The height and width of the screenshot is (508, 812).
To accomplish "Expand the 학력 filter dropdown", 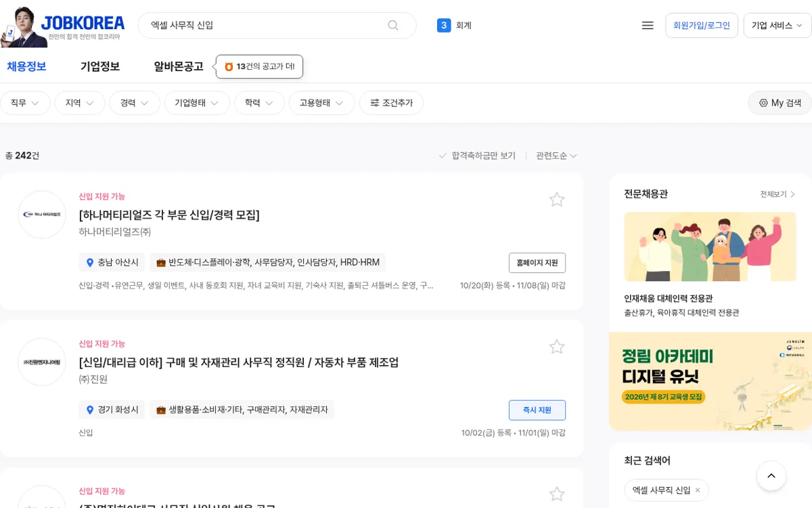I will pyautogui.click(x=259, y=103).
